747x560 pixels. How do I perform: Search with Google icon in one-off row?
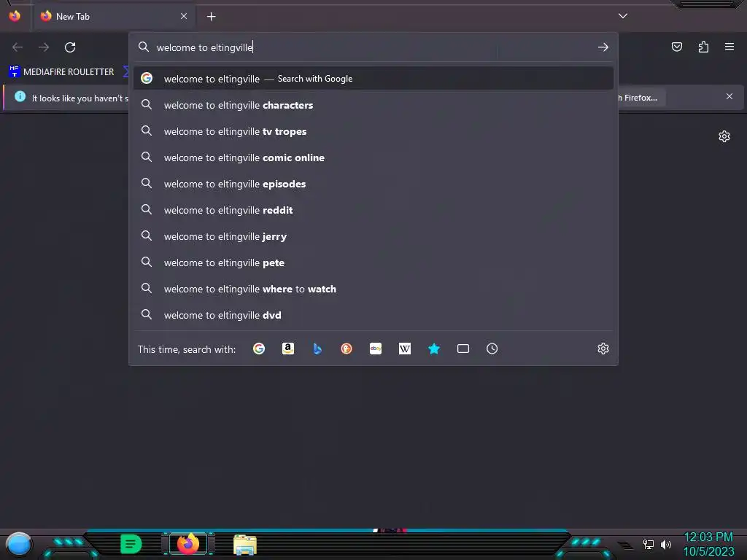tap(259, 349)
